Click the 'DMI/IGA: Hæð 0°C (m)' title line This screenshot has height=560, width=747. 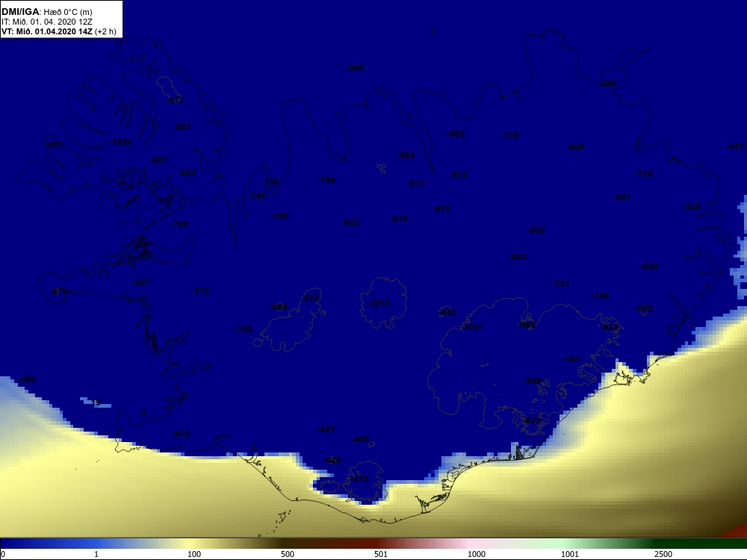[x=46, y=12]
